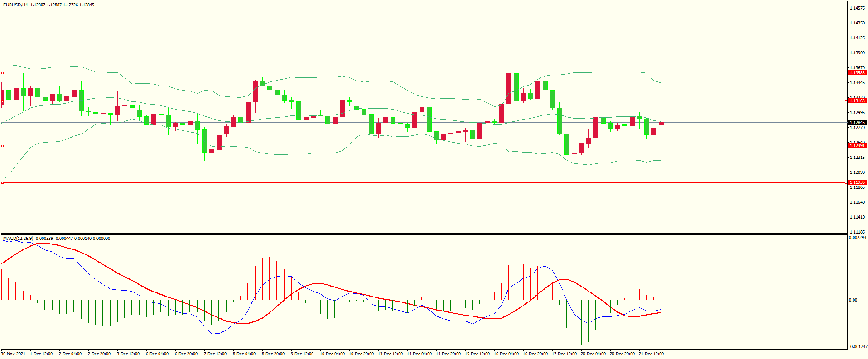
Task: Click the 1.11185 price scale label
Action: tap(857, 232)
